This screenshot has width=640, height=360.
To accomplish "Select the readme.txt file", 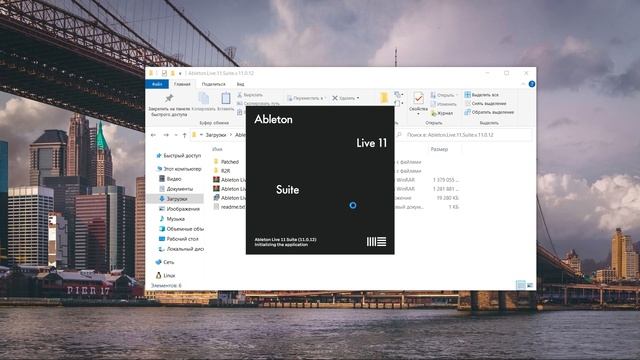I will [x=229, y=207].
